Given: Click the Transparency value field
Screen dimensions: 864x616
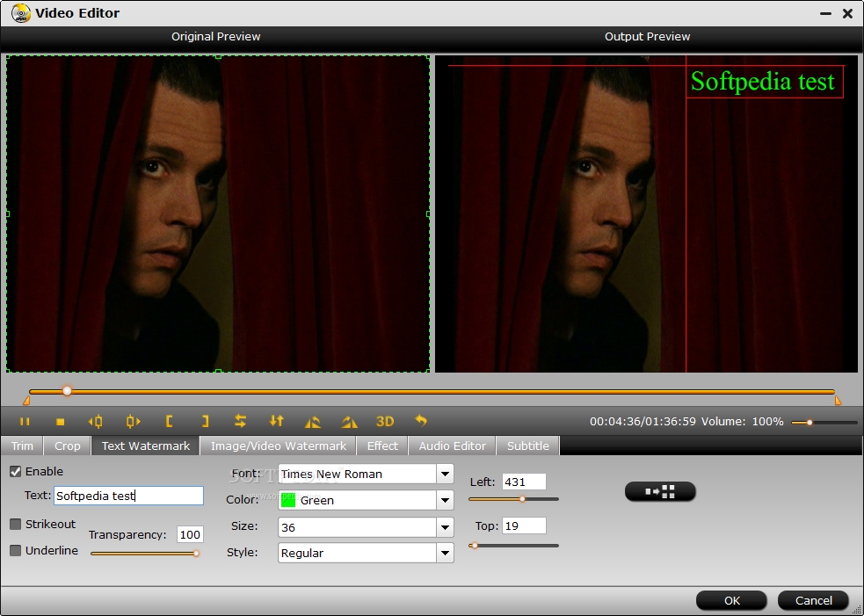Looking at the screenshot, I should tap(190, 534).
